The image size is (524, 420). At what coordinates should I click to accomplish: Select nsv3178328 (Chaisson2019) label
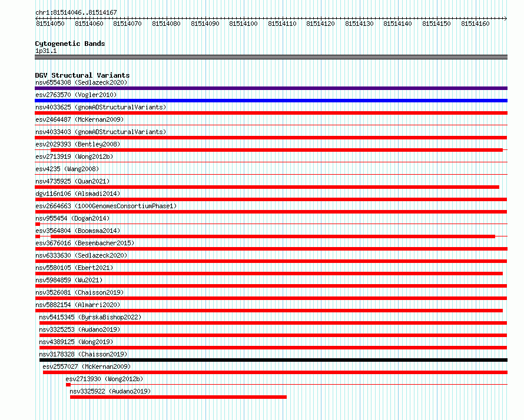click(83, 354)
